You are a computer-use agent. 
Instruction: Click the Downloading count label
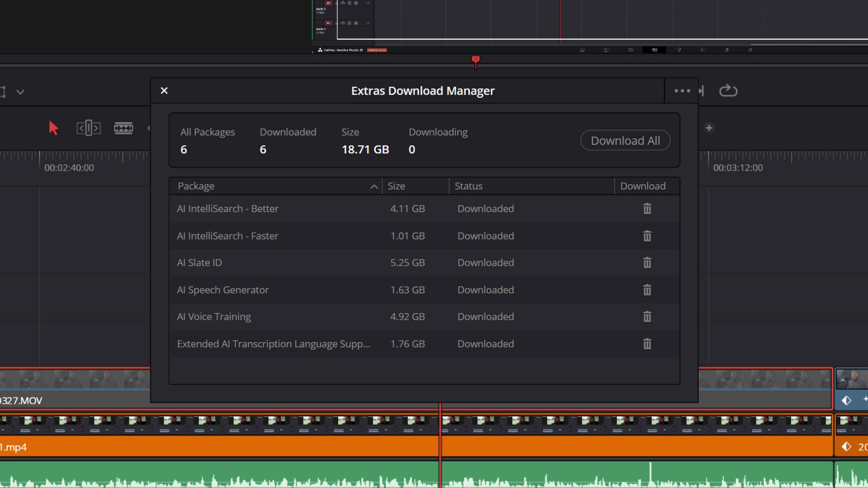click(438, 132)
